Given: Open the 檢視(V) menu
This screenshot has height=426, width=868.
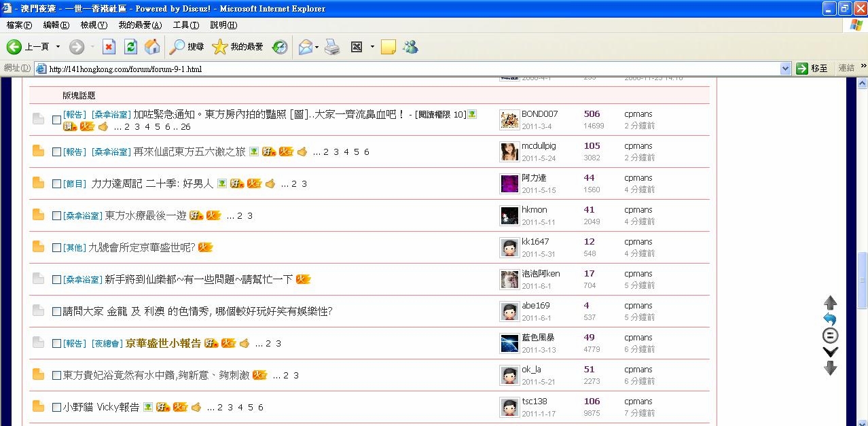Looking at the screenshot, I should point(94,25).
